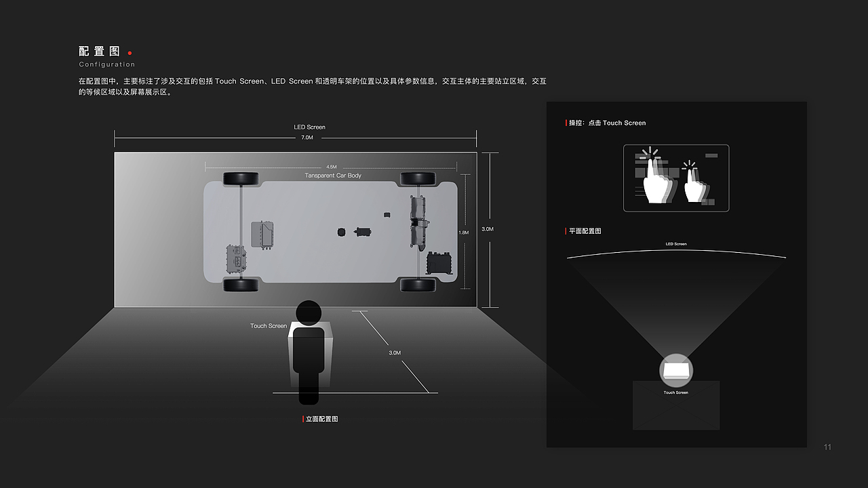The width and height of the screenshot is (868, 488).
Task: Click the red dot beside the title
Action: [130, 53]
